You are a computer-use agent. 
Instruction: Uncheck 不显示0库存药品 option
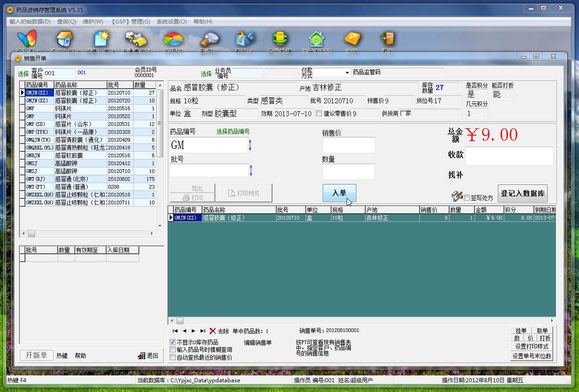[x=172, y=342]
